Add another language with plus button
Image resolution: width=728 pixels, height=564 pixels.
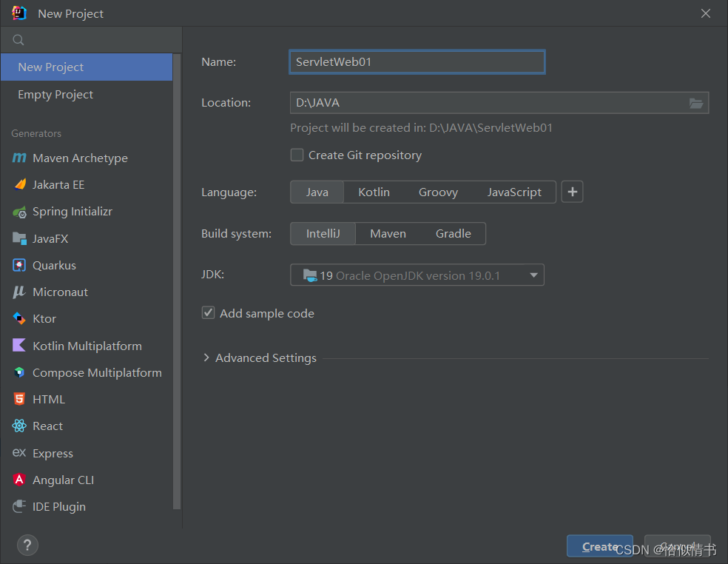pos(572,192)
